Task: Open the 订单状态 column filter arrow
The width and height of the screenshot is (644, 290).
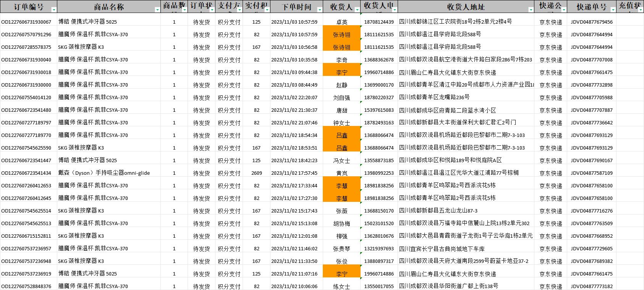Action: (212, 10)
